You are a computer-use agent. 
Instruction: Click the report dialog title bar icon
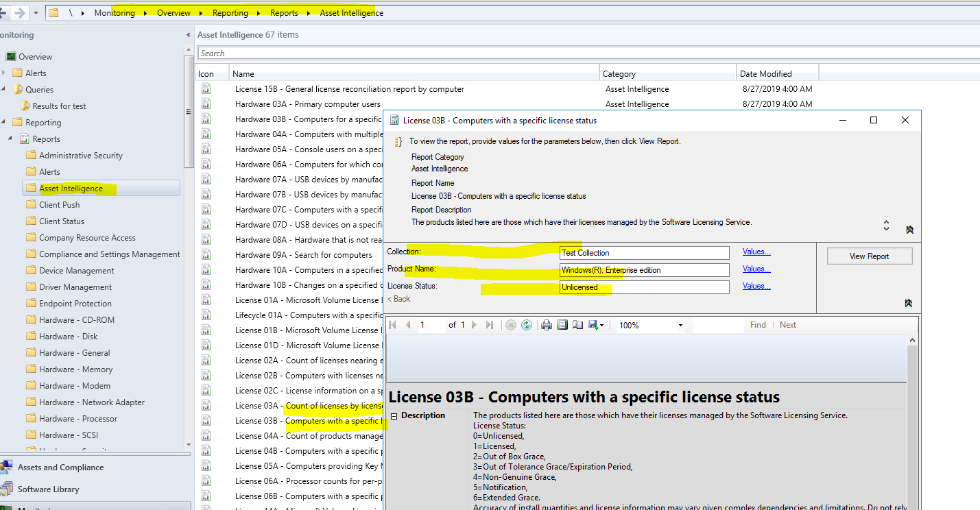tap(394, 120)
